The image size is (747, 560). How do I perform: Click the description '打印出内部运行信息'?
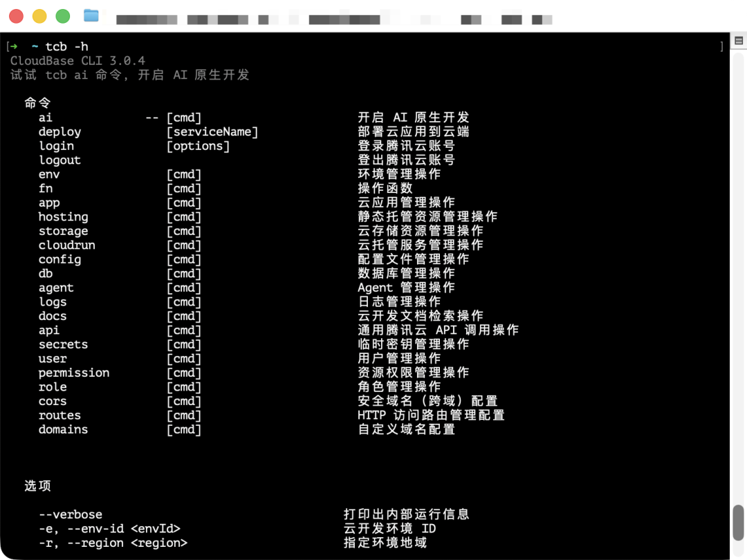tap(407, 514)
